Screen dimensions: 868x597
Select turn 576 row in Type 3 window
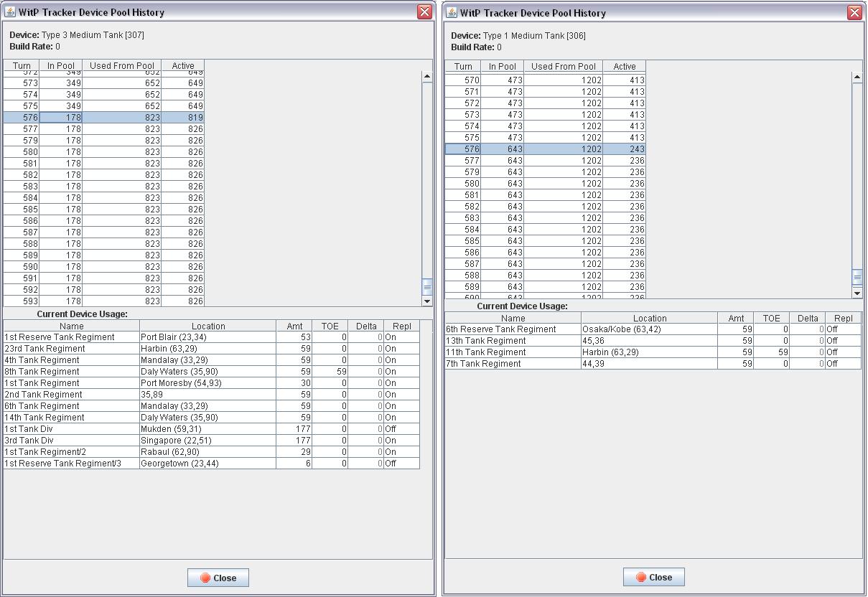point(104,117)
